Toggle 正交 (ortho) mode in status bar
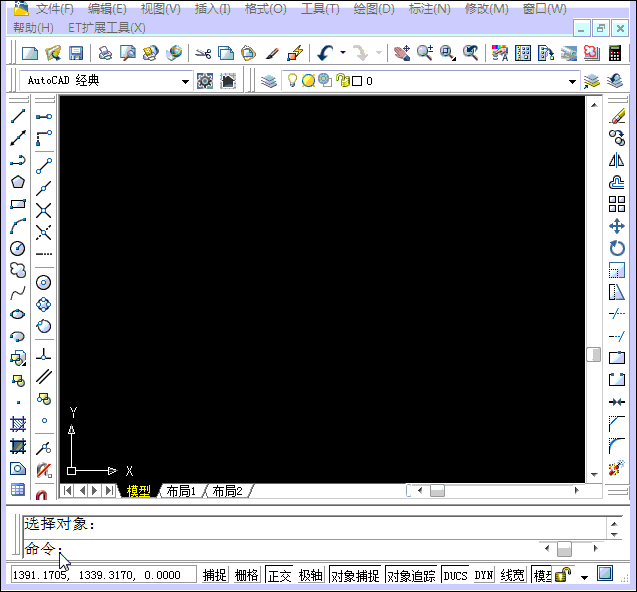Screen dimensions: 637x592 tap(279, 575)
